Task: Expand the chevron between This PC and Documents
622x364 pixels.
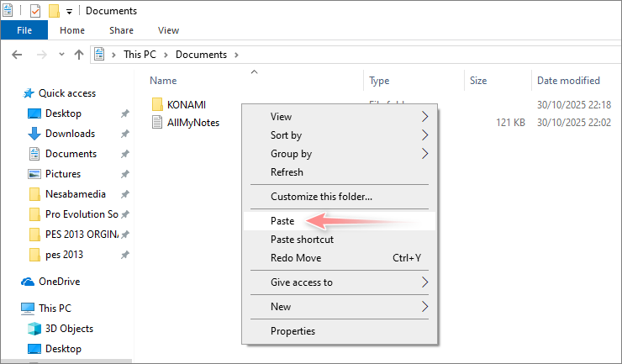Action: [x=166, y=55]
